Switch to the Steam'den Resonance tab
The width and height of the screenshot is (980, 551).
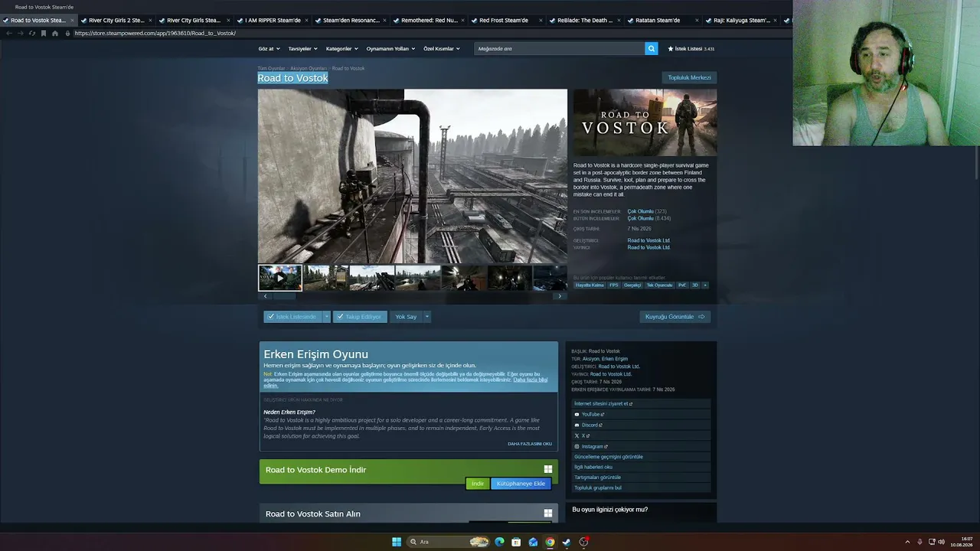351,21
